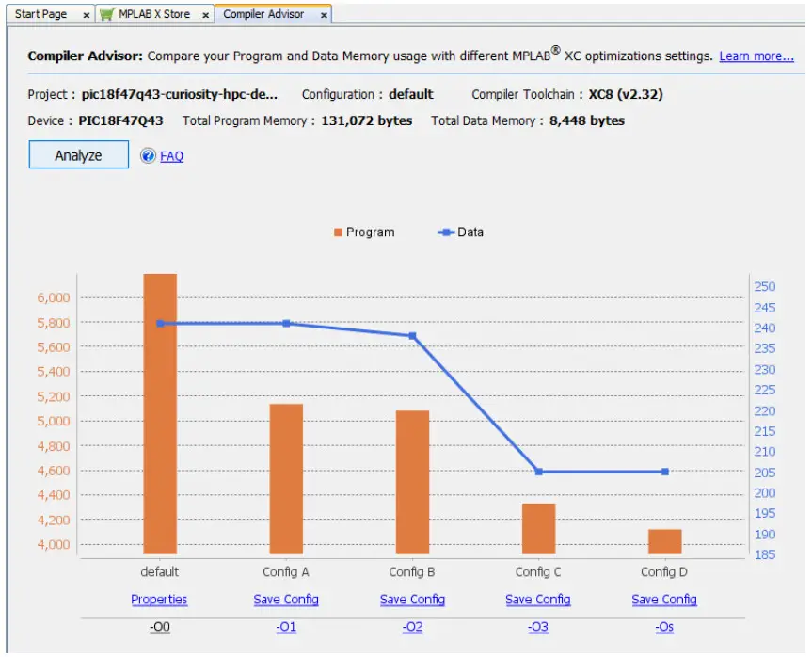The width and height of the screenshot is (812, 657).
Task: Click the Config D data point marker
Action: pos(665,472)
